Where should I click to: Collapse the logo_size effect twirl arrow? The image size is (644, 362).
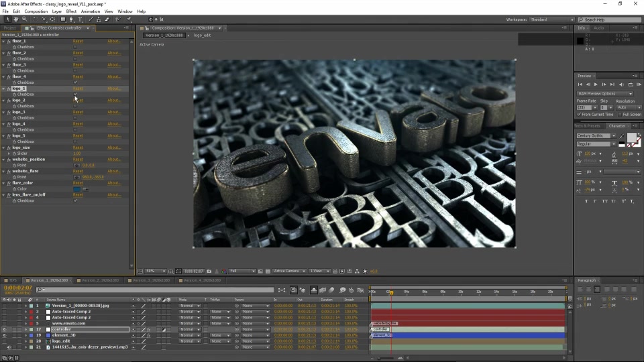[4, 147]
